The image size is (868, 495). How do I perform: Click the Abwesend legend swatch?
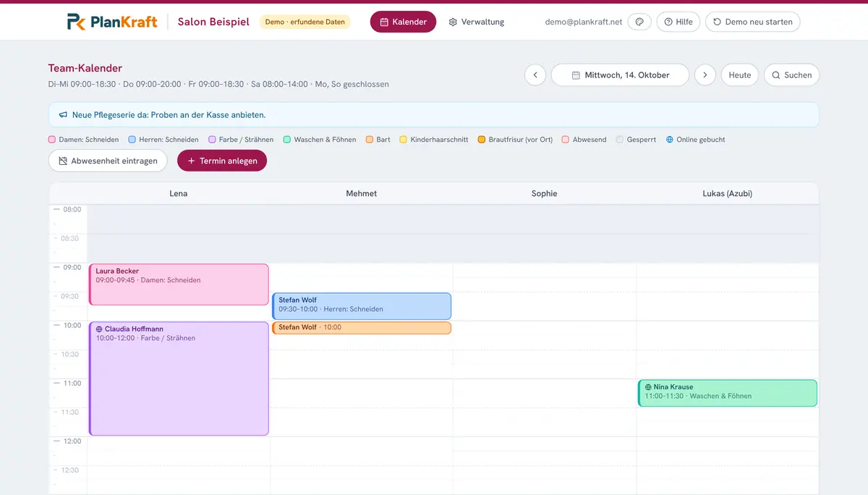click(566, 140)
